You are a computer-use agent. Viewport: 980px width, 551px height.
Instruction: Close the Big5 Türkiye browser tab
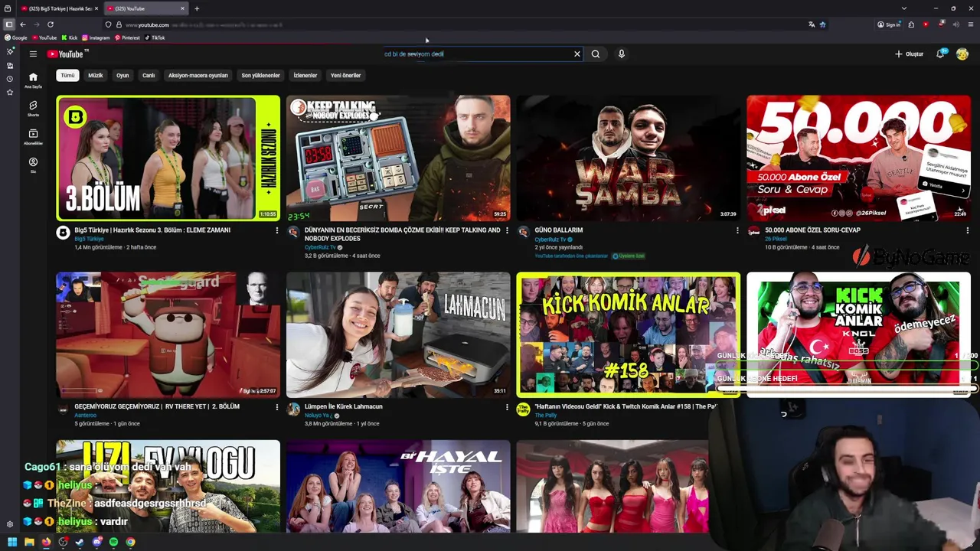click(x=96, y=8)
